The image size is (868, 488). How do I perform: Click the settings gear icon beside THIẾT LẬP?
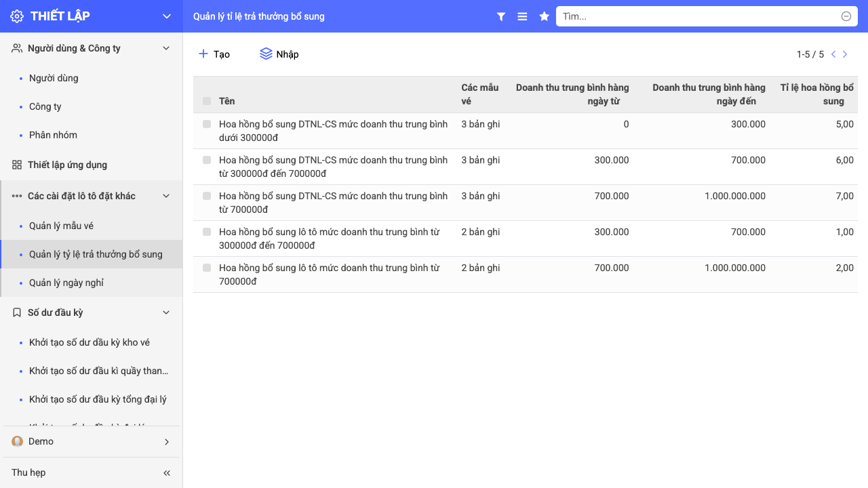tap(17, 16)
